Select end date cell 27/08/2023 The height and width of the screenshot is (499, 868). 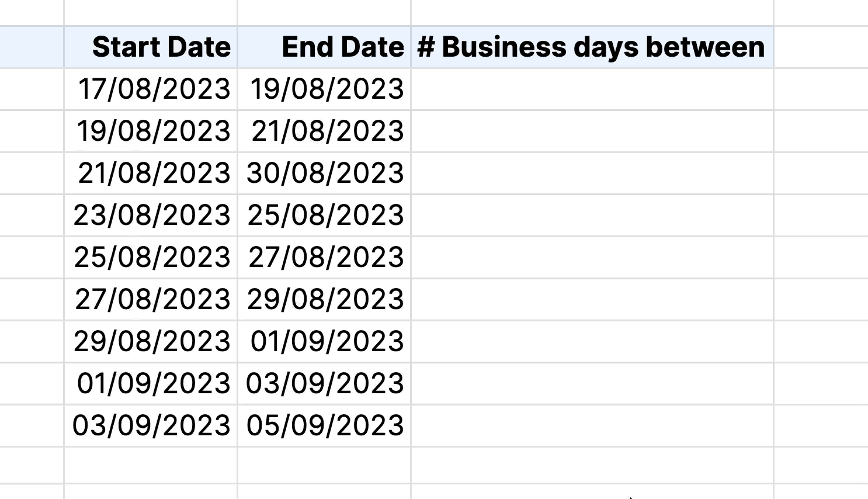pyautogui.click(x=324, y=258)
